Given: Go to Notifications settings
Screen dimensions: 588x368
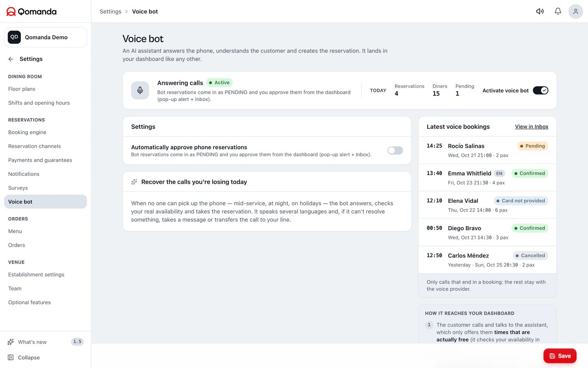Looking at the screenshot, I should click(45, 174).
